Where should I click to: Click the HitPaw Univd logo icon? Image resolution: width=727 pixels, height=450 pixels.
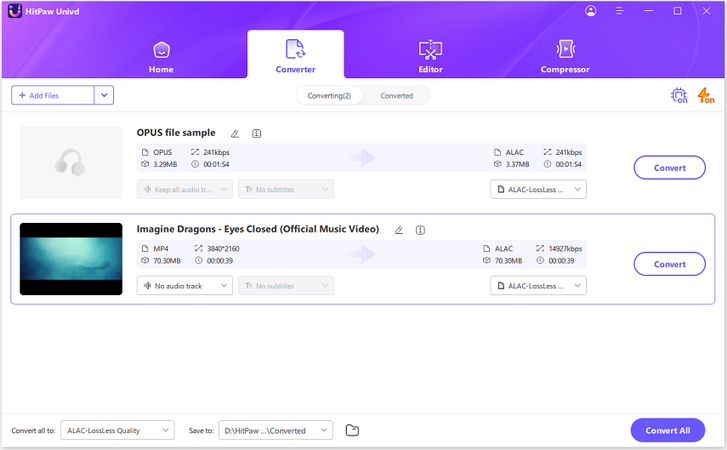[15, 11]
